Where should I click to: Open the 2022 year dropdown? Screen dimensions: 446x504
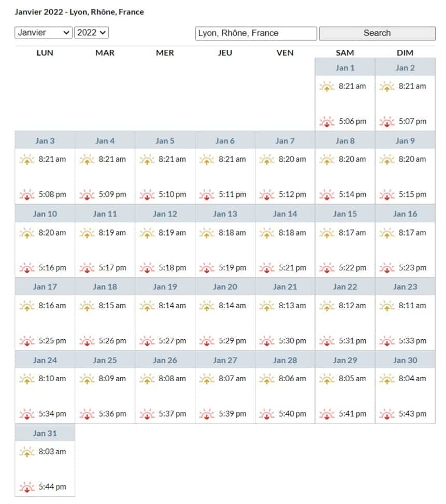tap(92, 33)
